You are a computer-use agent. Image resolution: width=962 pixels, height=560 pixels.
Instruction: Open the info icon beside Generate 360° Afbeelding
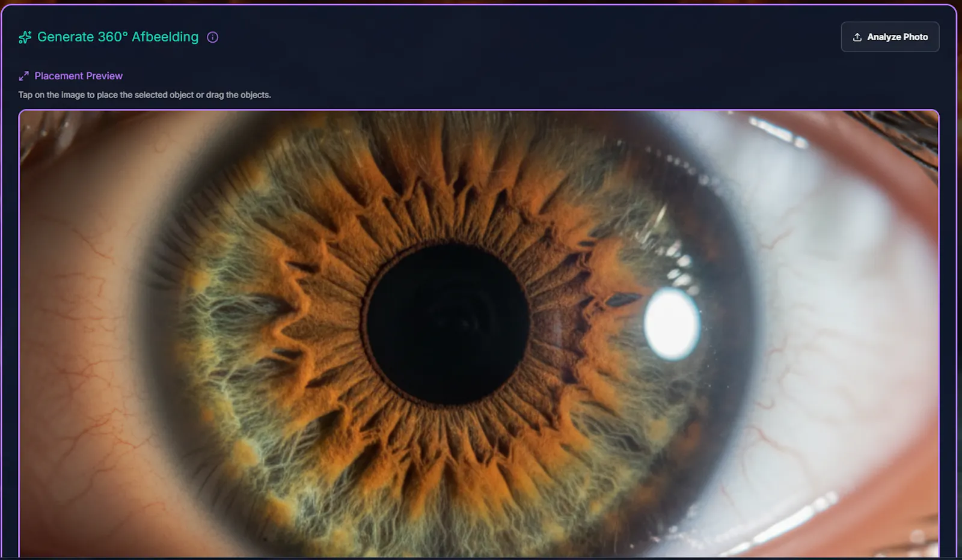click(x=212, y=37)
